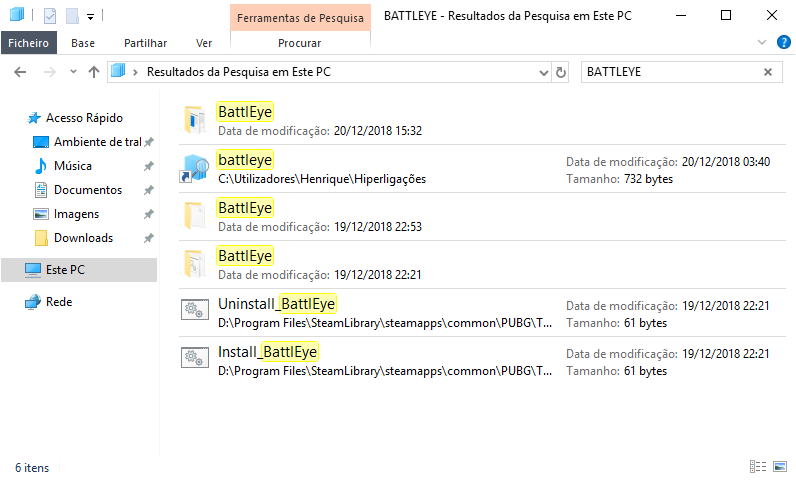Switch to the Partilhar ribbon tab
796x480 pixels.
pyautogui.click(x=146, y=43)
